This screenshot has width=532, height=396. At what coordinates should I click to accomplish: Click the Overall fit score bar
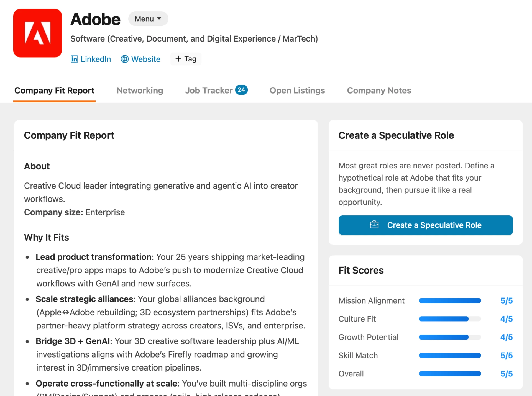(x=450, y=374)
